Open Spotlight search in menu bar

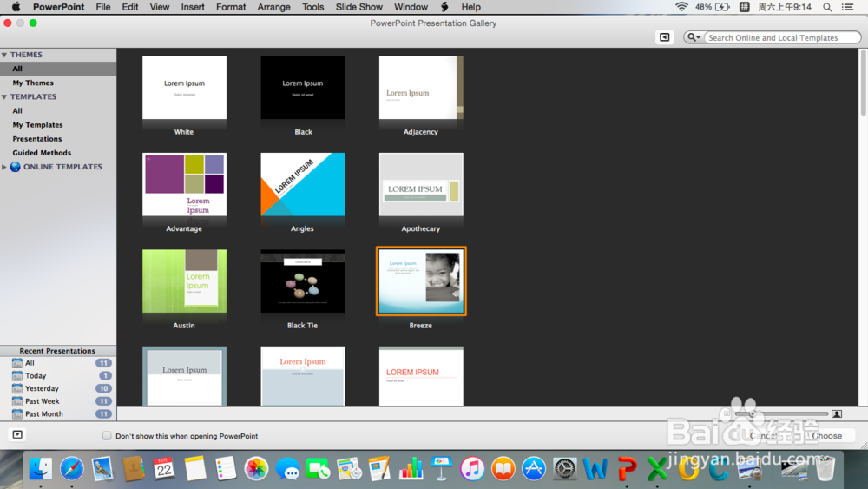pos(827,7)
